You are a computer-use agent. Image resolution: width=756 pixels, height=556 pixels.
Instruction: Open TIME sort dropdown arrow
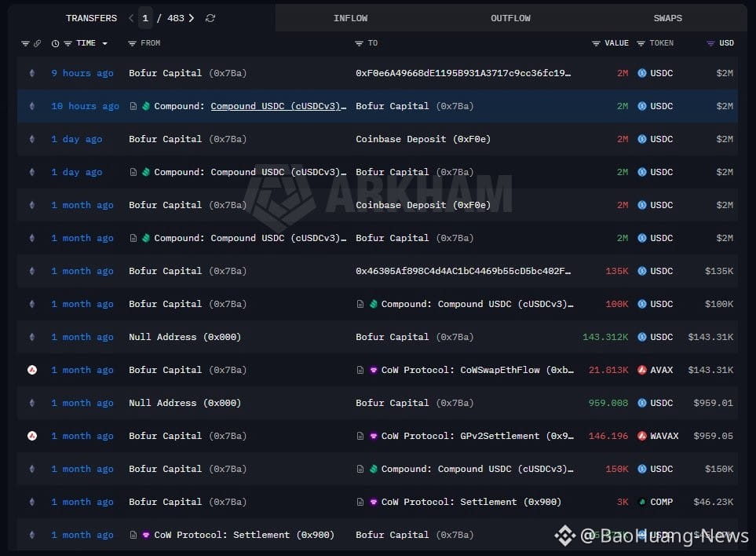[x=104, y=43]
